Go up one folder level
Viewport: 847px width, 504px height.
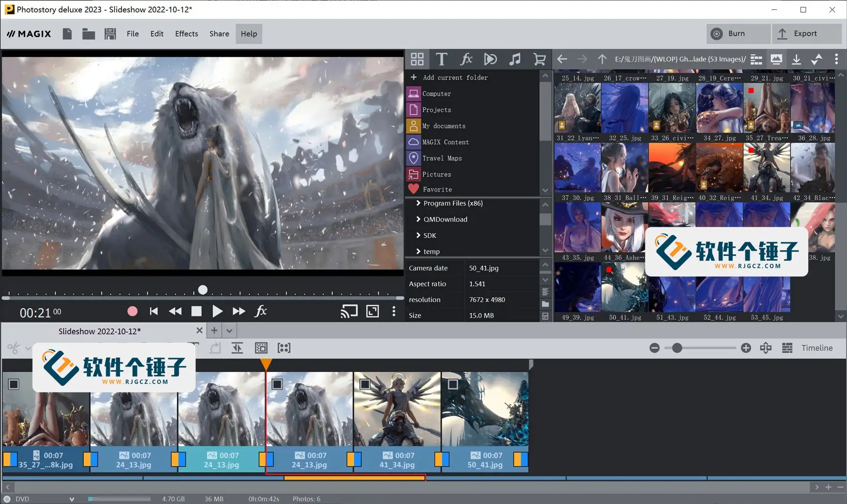(x=602, y=59)
